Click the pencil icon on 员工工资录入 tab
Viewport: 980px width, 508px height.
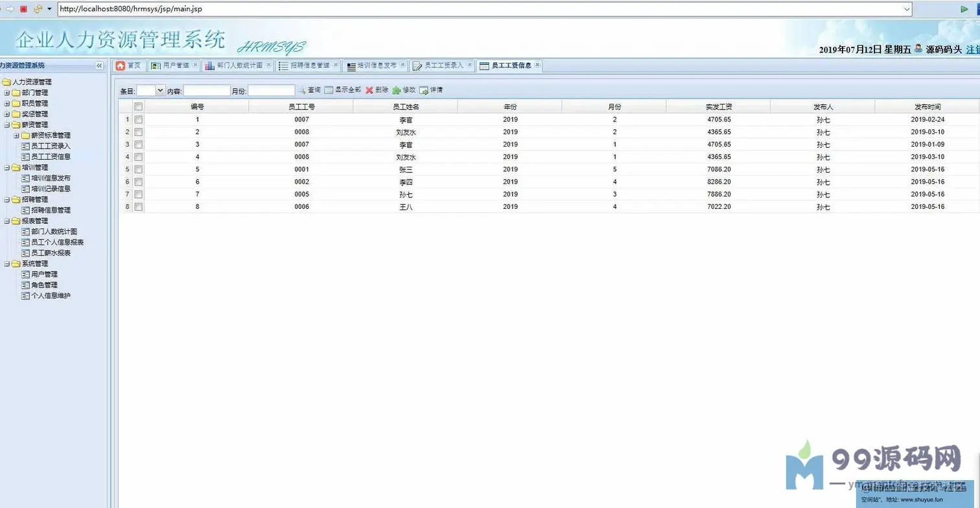(417, 66)
